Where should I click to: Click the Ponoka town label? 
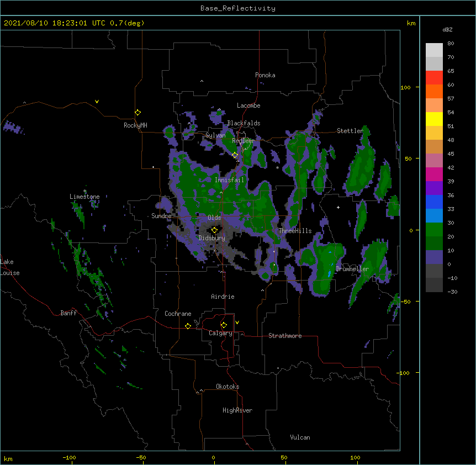(x=265, y=75)
